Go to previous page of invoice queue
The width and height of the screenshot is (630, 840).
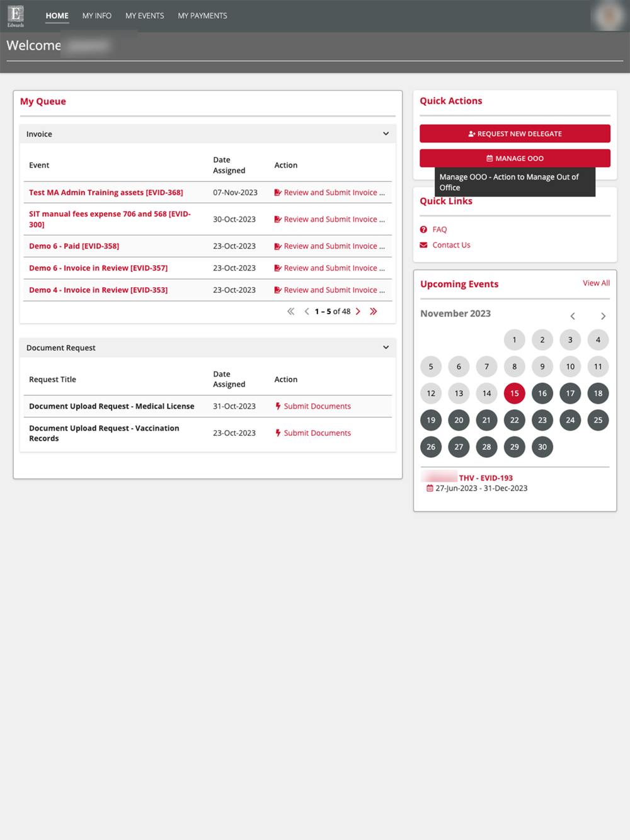click(307, 312)
